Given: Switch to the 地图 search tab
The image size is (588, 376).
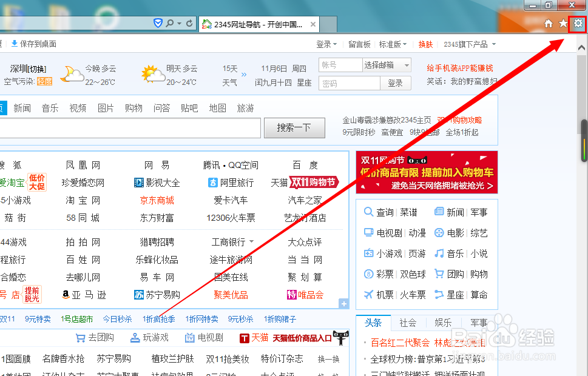Looking at the screenshot, I should point(217,108).
